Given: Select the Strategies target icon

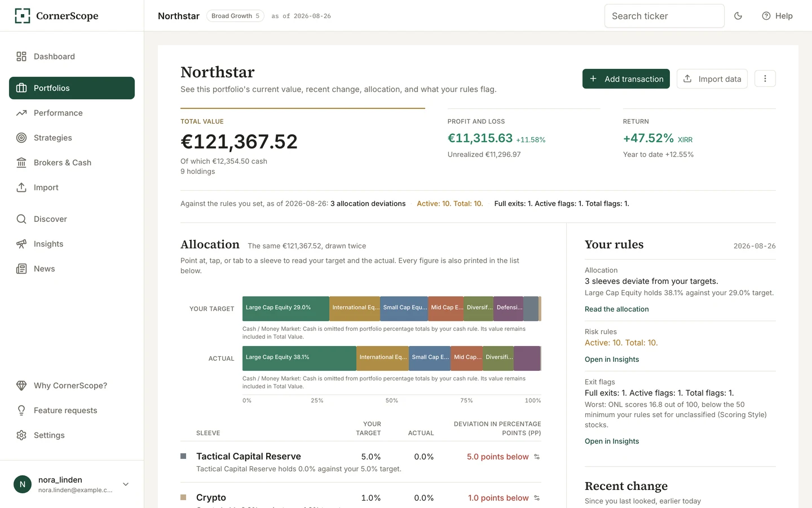Looking at the screenshot, I should pyautogui.click(x=21, y=138).
